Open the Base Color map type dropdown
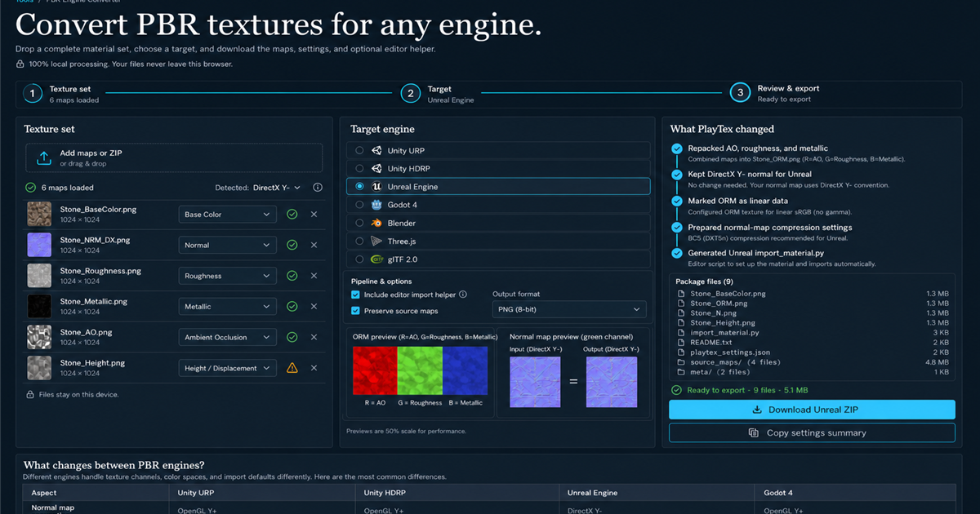 point(227,215)
